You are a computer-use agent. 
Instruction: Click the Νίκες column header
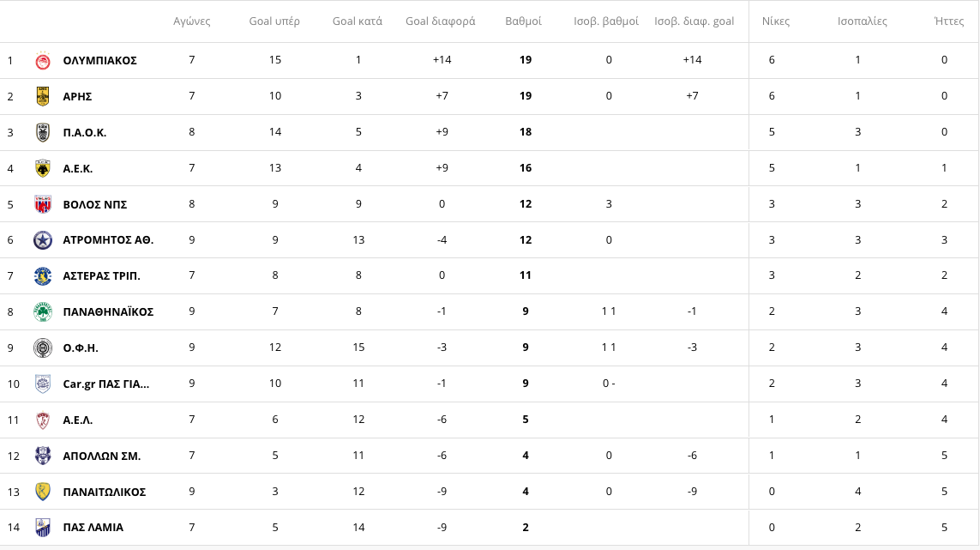pyautogui.click(x=776, y=21)
